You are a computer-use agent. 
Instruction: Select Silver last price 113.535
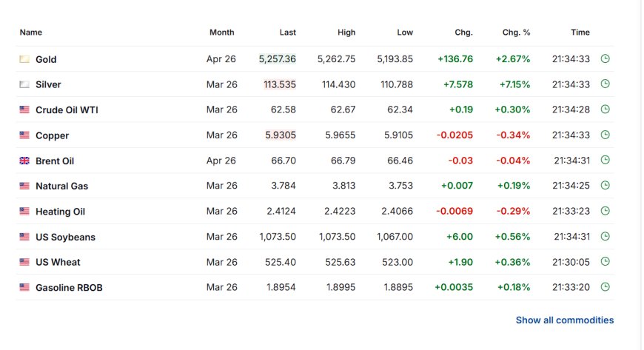tap(280, 84)
